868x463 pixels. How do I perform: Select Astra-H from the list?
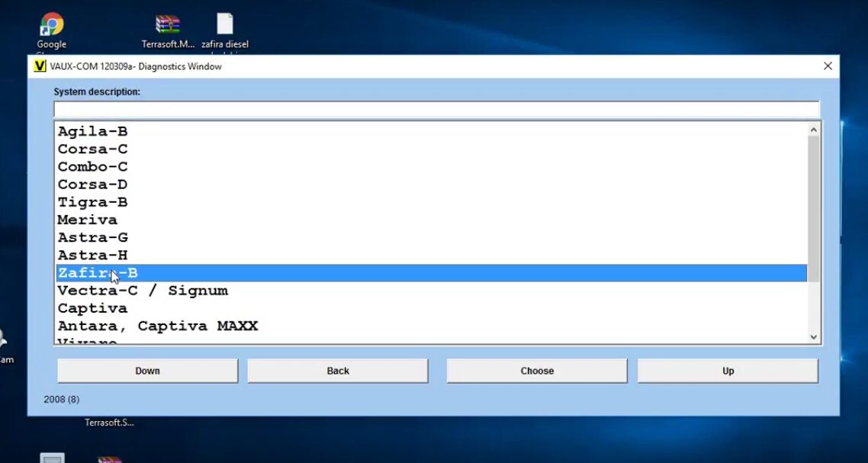click(431, 256)
